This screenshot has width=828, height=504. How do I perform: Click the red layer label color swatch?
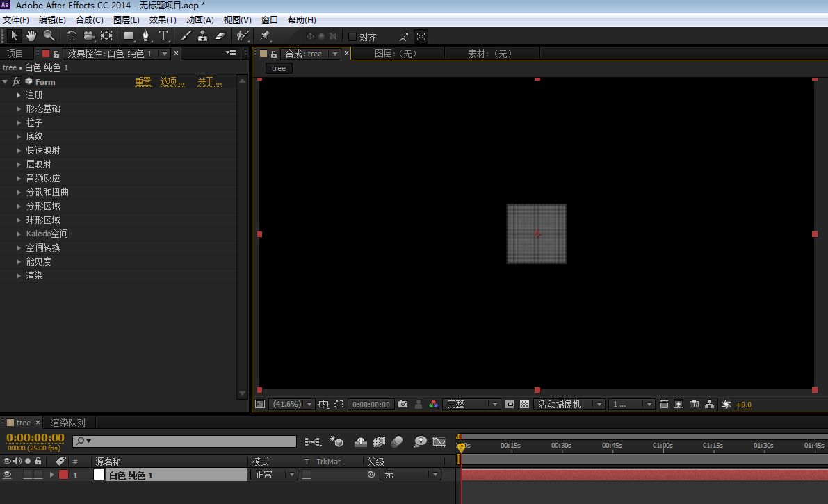point(64,475)
